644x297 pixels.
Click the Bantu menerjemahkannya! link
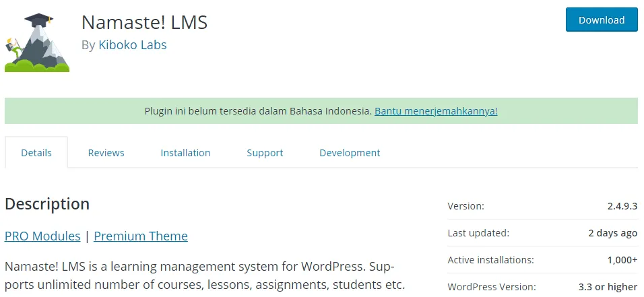tap(436, 111)
